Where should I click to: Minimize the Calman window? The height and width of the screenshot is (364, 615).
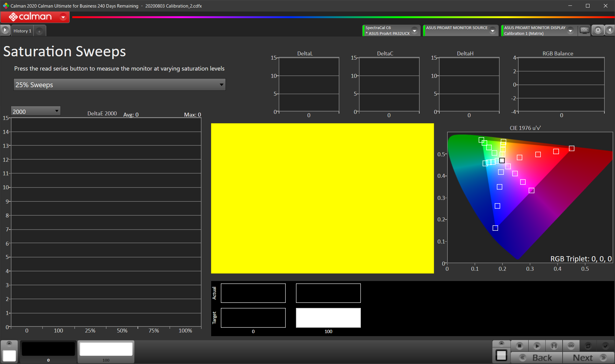pos(570,6)
